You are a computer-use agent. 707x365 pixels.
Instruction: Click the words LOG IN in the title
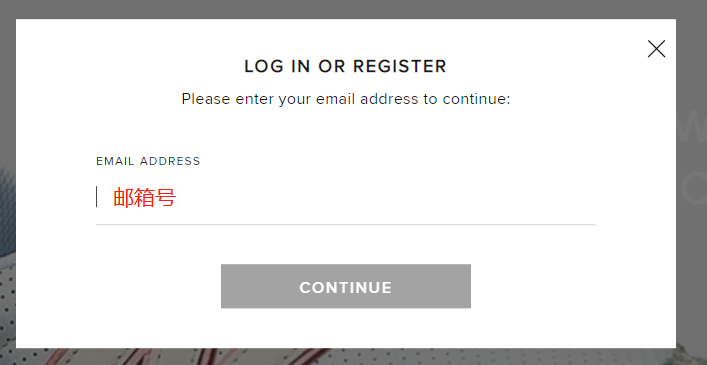277,67
